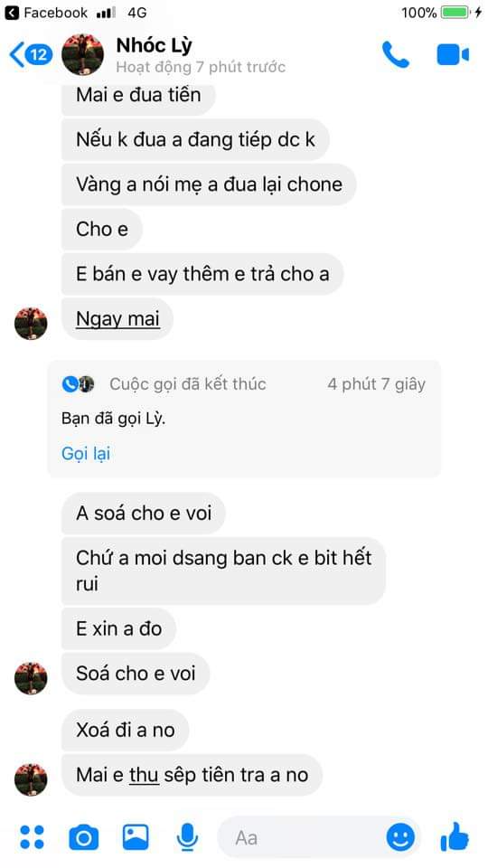Return to Facebook via status bar link
The image size is (488, 868).
click(45, 12)
